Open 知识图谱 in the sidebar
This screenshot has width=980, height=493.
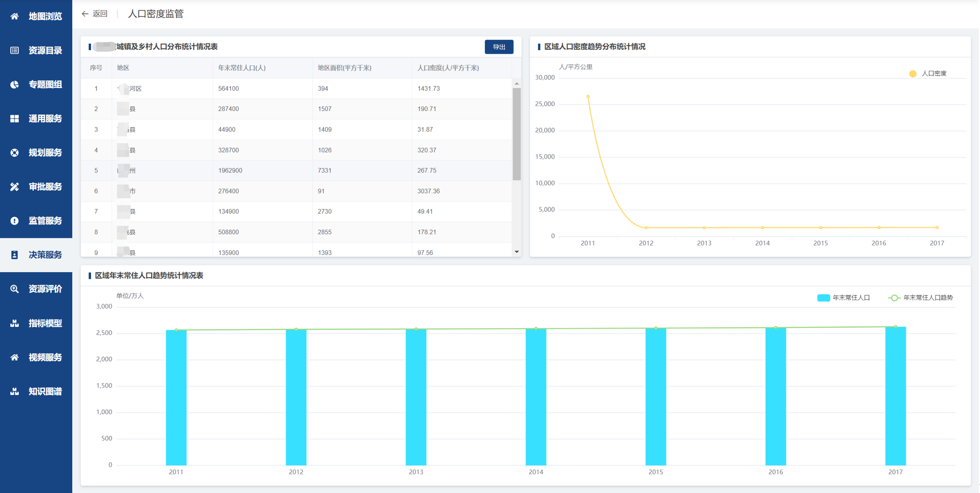(36, 391)
